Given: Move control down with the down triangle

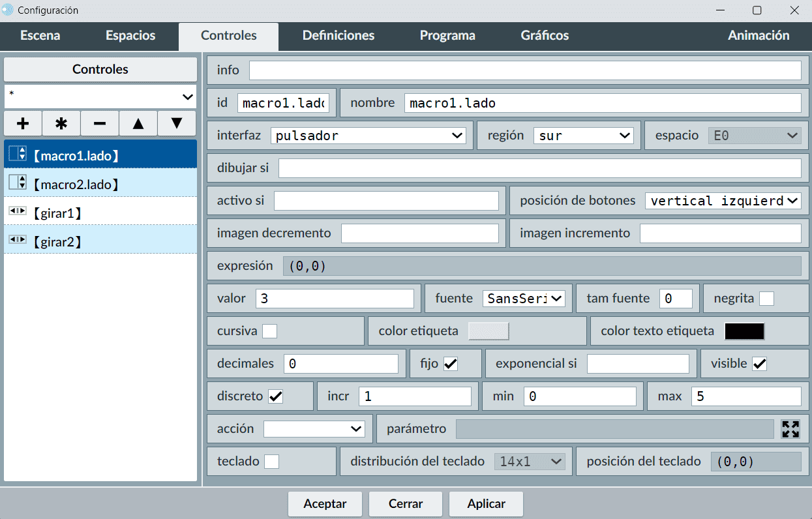Looking at the screenshot, I should [177, 123].
